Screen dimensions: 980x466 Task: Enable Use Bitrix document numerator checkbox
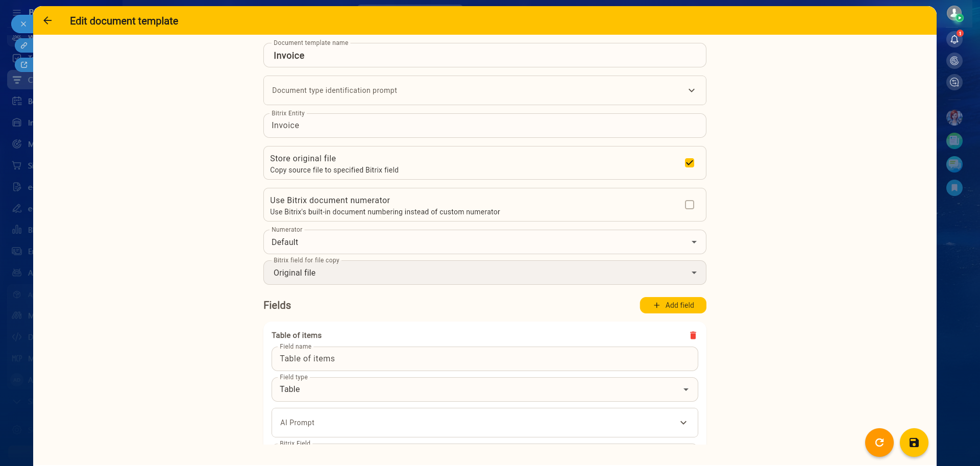(x=689, y=205)
